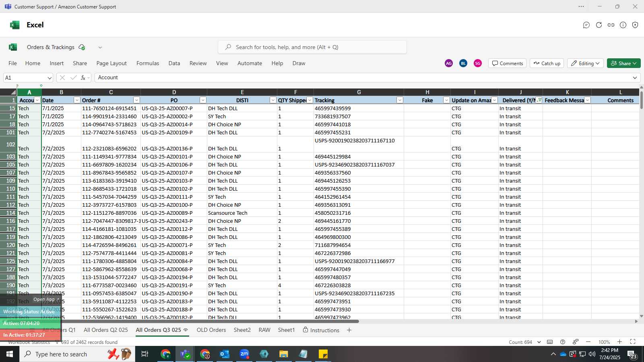Image resolution: width=644 pixels, height=362 pixels.
Task: Open File Explorer from the taskbar
Action: [284, 354]
